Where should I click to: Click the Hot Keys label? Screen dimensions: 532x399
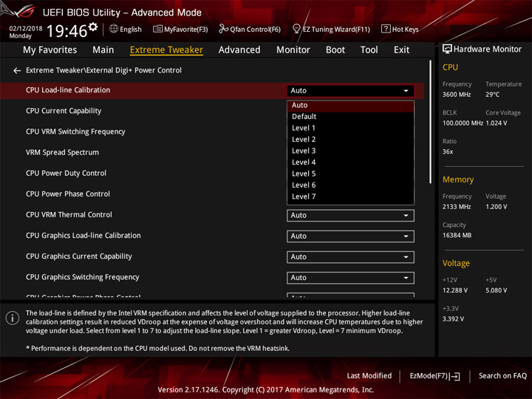[x=406, y=30]
